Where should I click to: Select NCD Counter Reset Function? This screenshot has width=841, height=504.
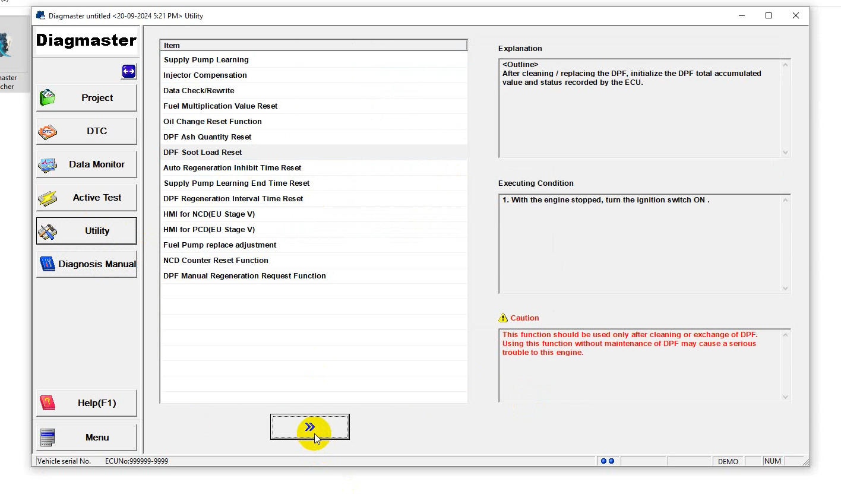314,261
